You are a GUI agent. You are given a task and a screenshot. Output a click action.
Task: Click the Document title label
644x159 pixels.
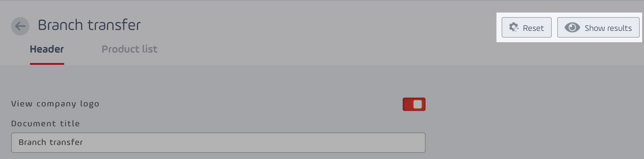click(x=46, y=124)
